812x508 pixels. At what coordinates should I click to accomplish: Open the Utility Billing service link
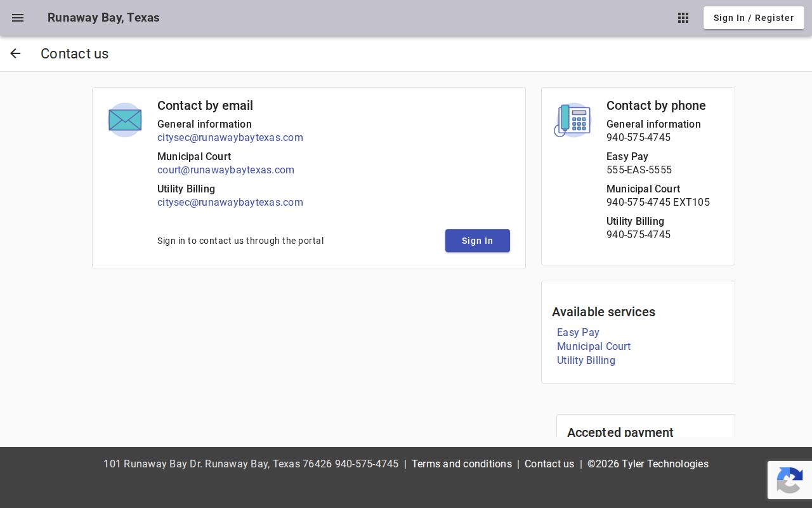coord(586,360)
